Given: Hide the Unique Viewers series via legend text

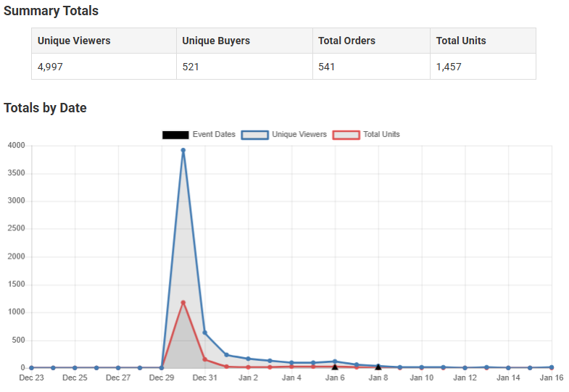Looking at the screenshot, I should (x=299, y=135).
